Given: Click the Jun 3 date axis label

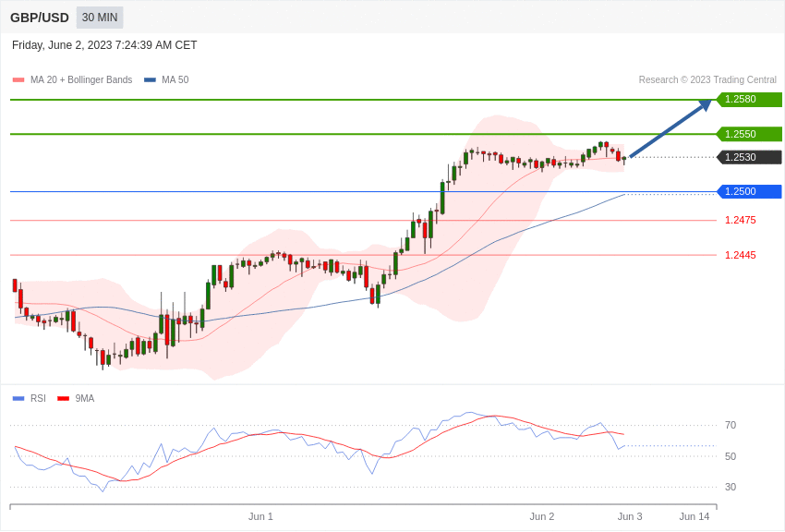Looking at the screenshot, I should tap(630, 516).
